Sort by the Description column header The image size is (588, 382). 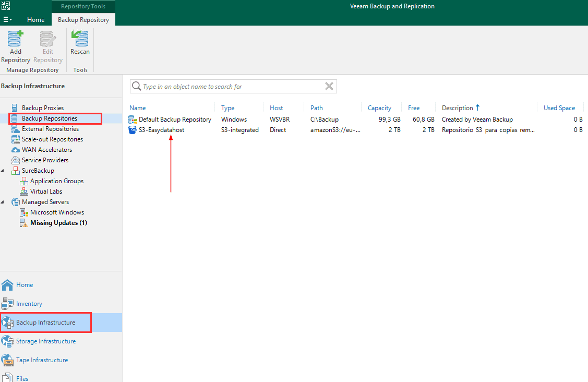coord(457,108)
